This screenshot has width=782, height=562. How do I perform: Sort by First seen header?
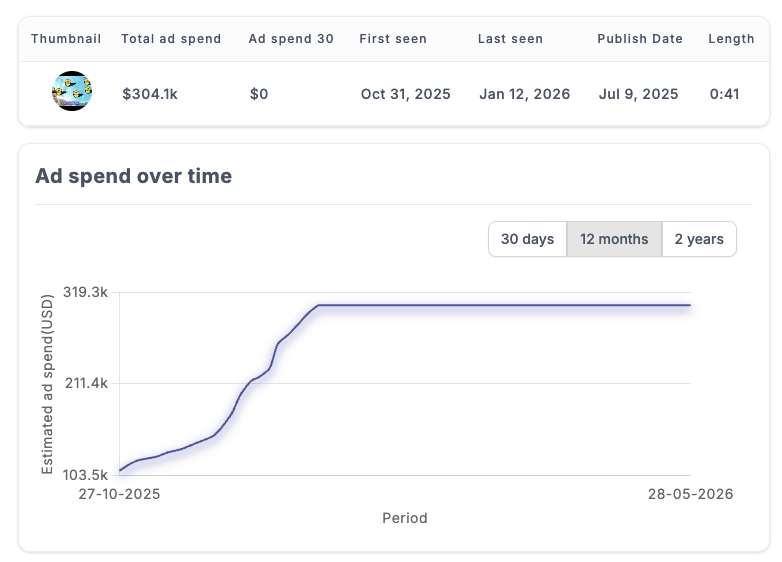(393, 39)
